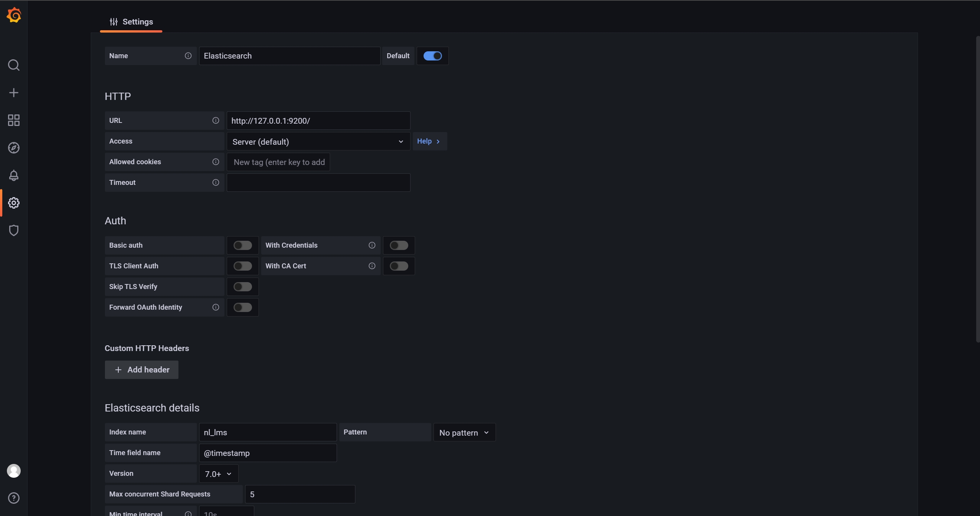Open the Grafana home logo

click(14, 15)
